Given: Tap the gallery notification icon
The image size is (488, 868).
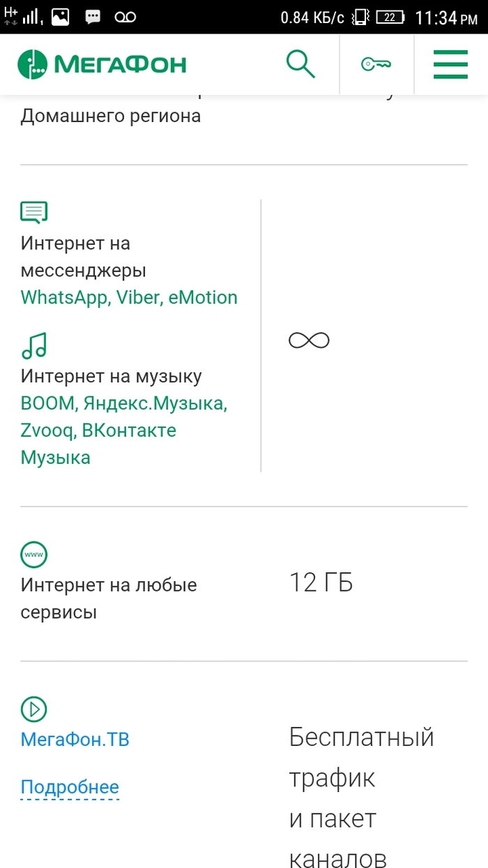Looking at the screenshot, I should point(61,17).
